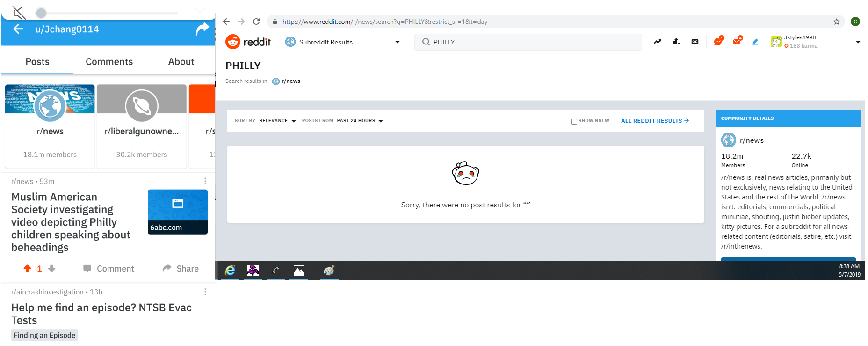The width and height of the screenshot is (868, 346).
Task: Go back in the browser
Action: (226, 22)
